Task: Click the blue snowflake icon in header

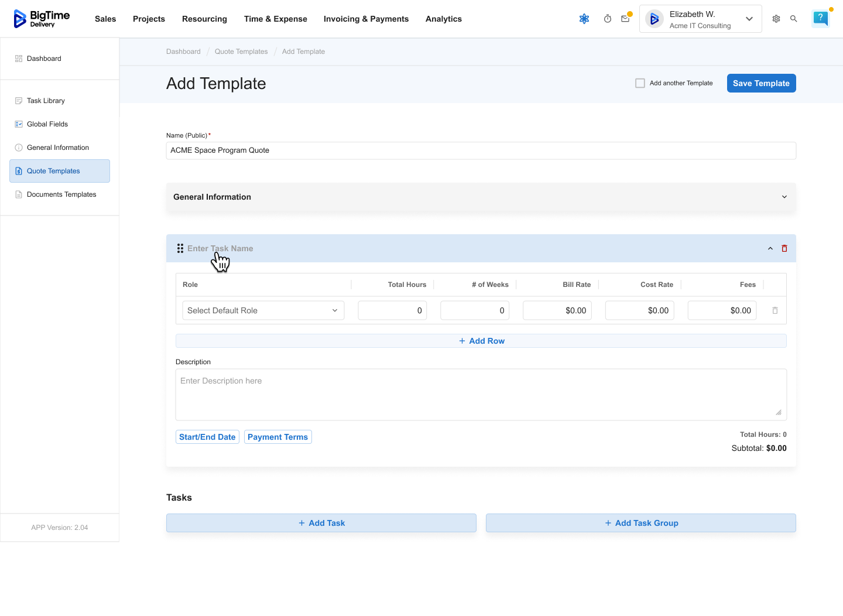Action: click(584, 19)
